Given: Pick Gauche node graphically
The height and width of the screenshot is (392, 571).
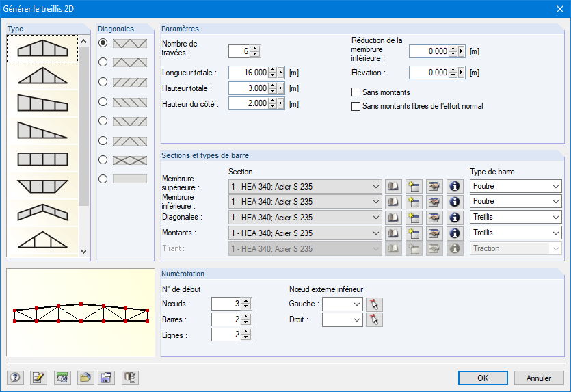Looking at the screenshot, I should click(x=374, y=304).
